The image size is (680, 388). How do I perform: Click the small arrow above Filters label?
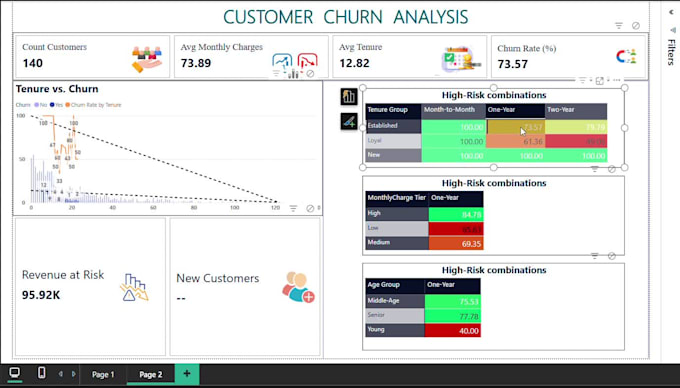pos(673,30)
